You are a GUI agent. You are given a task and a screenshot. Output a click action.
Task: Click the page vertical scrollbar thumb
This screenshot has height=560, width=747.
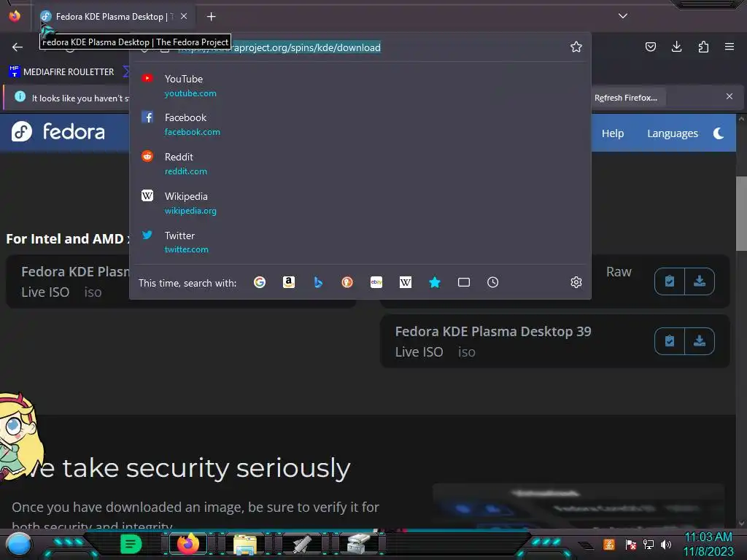741,214
